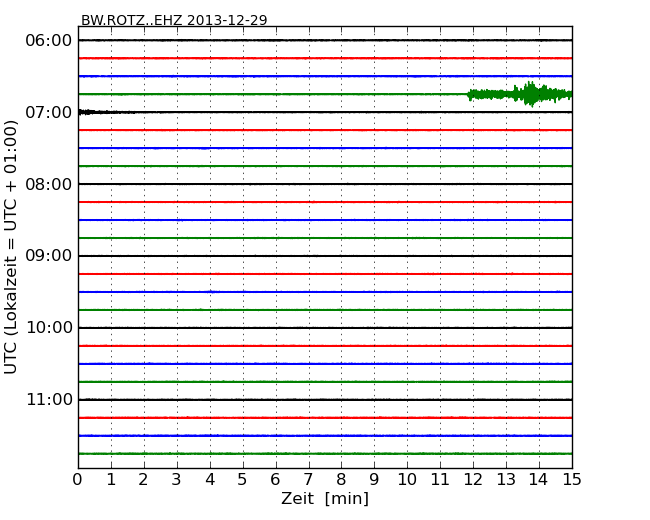Click the x-axis tick label 2
The image size is (650, 520).
click(x=143, y=480)
